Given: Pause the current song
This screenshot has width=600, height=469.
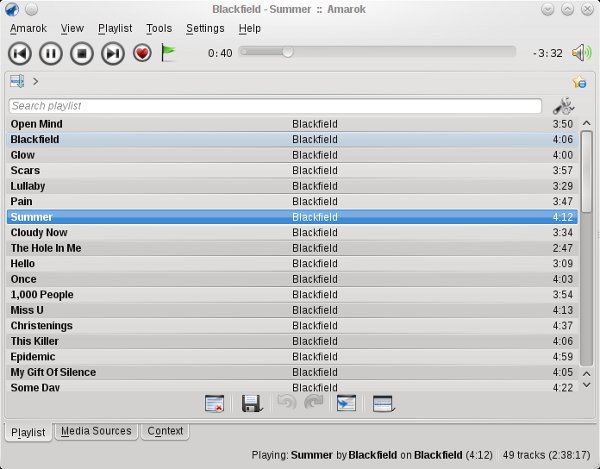Looking at the screenshot, I should pyautogui.click(x=51, y=53).
